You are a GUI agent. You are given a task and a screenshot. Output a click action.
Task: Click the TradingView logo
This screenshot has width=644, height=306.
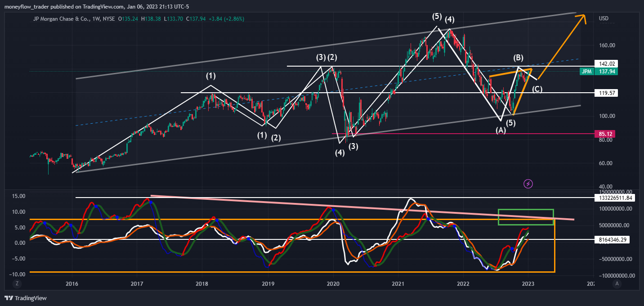point(25,298)
